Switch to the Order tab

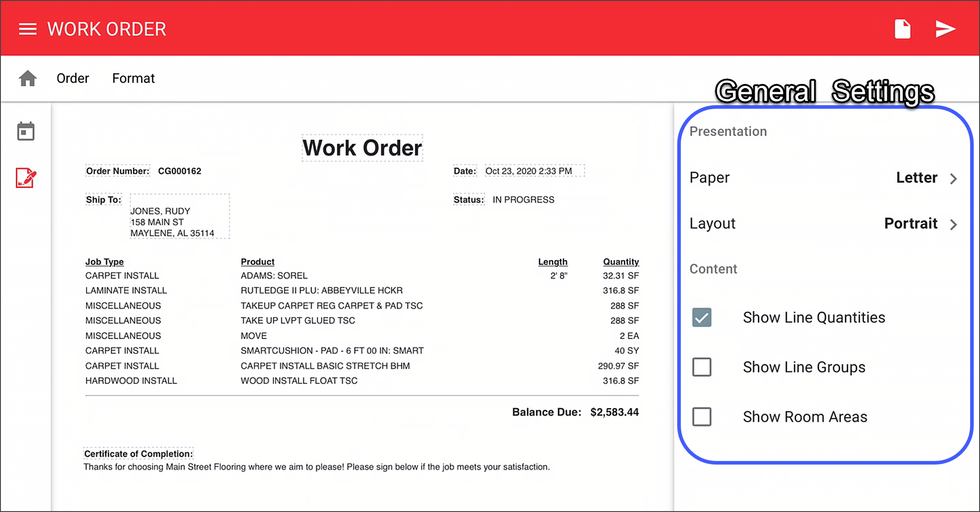(73, 78)
